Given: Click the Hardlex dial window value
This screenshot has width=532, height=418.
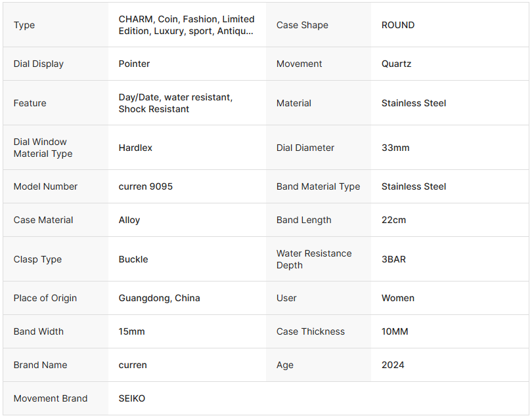Looking at the screenshot, I should click(135, 148).
